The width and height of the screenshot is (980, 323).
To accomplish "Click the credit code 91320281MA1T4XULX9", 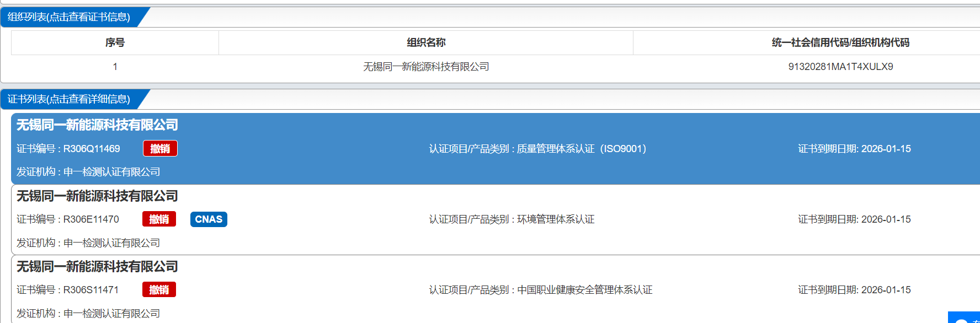I will click(840, 67).
